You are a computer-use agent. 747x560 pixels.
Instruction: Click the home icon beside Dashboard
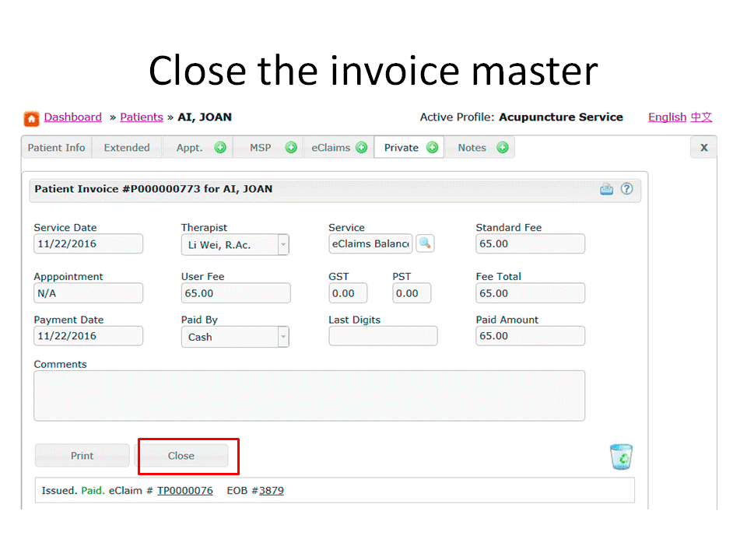click(x=30, y=117)
